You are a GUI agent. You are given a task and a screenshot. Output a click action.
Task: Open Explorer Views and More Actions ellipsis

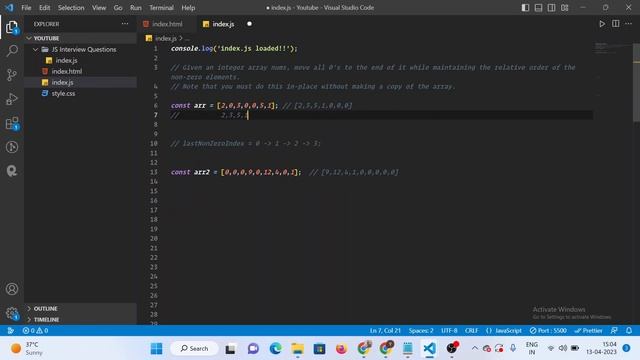point(124,24)
